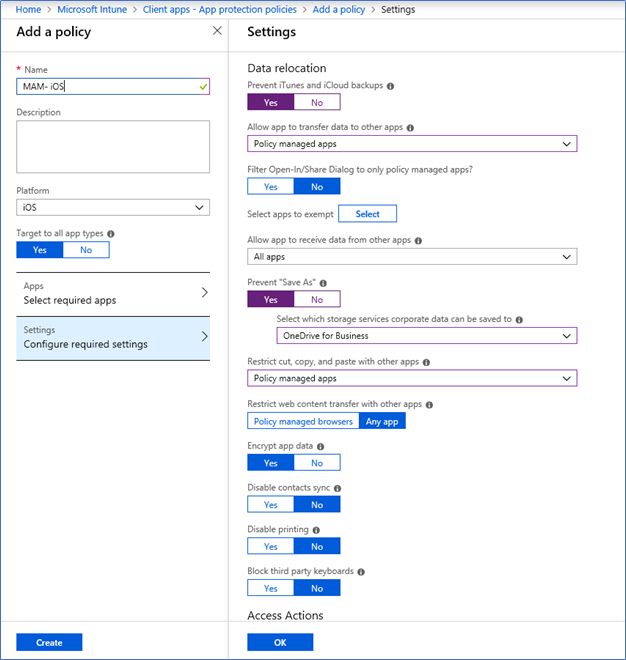626x660 pixels.
Task: Set Filter Open-In/Share Dialog to Yes
Action: click(x=271, y=186)
